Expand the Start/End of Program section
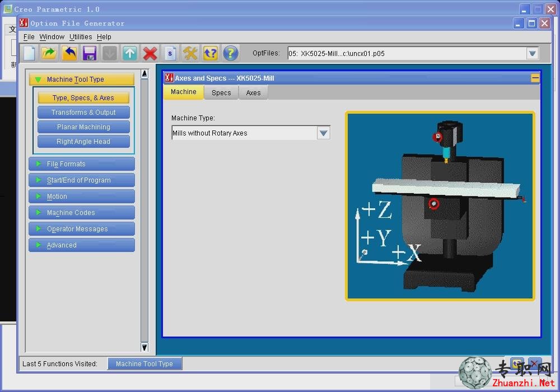 [x=82, y=180]
